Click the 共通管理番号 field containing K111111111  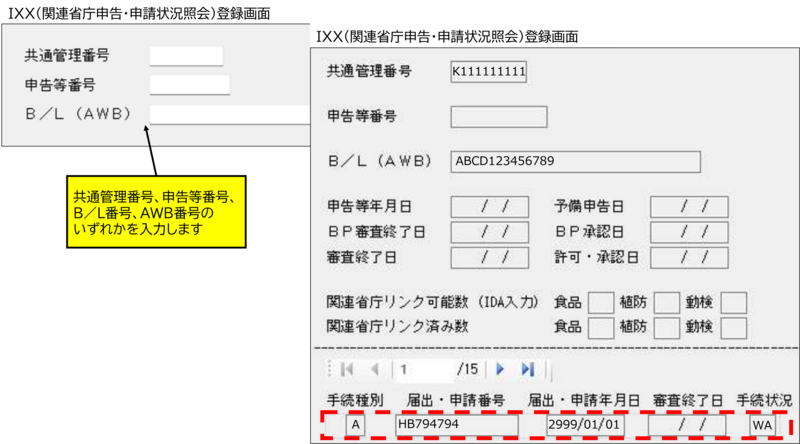[488, 72]
